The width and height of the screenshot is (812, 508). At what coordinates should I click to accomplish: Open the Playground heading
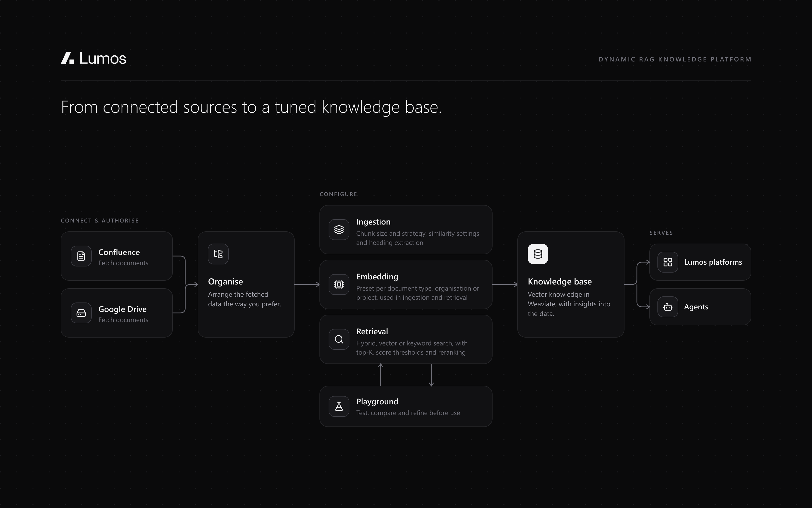377,402
